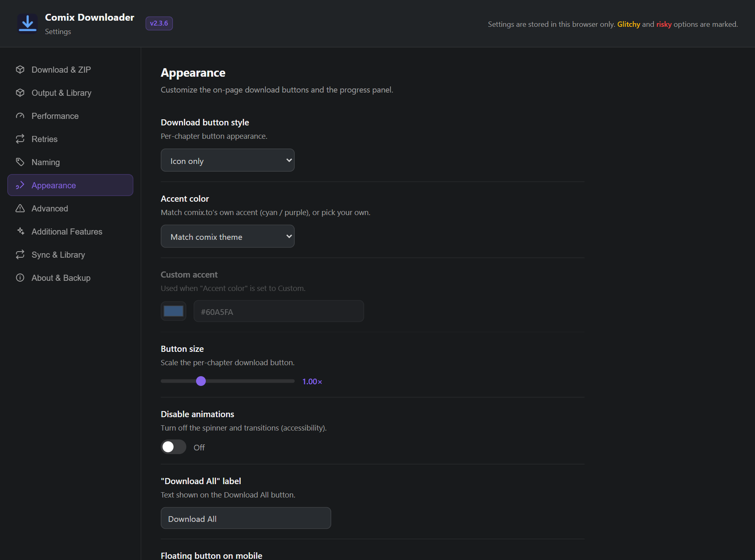Viewport: 755px width, 560px height.
Task: Click the Download All label text field
Action: tap(246, 518)
